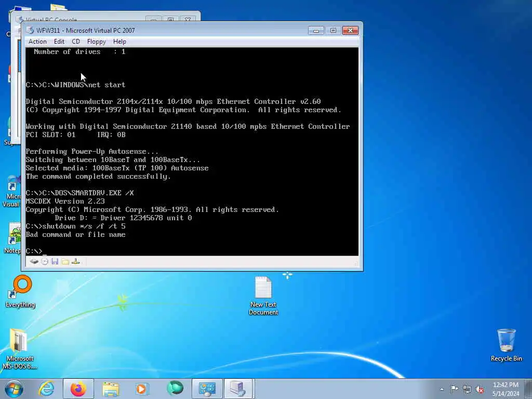Select the Microsoft MS-DOS 6 folder icon

coord(19,349)
